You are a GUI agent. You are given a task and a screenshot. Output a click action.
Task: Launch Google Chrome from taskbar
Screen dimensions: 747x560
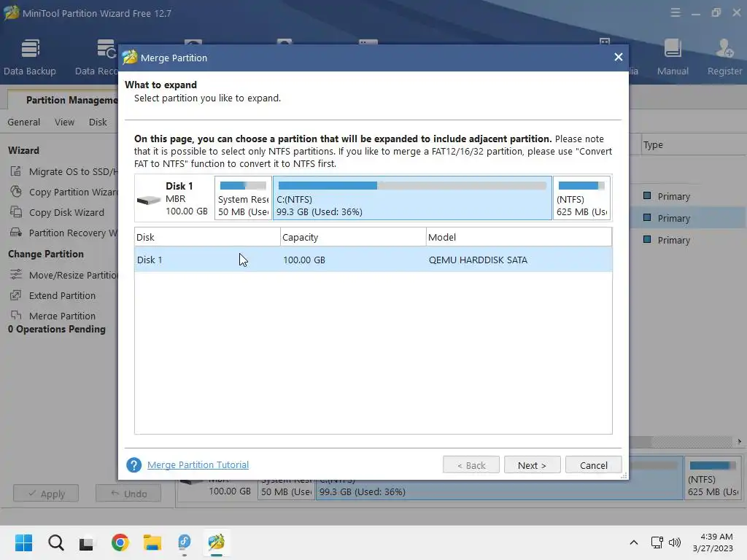point(120,542)
